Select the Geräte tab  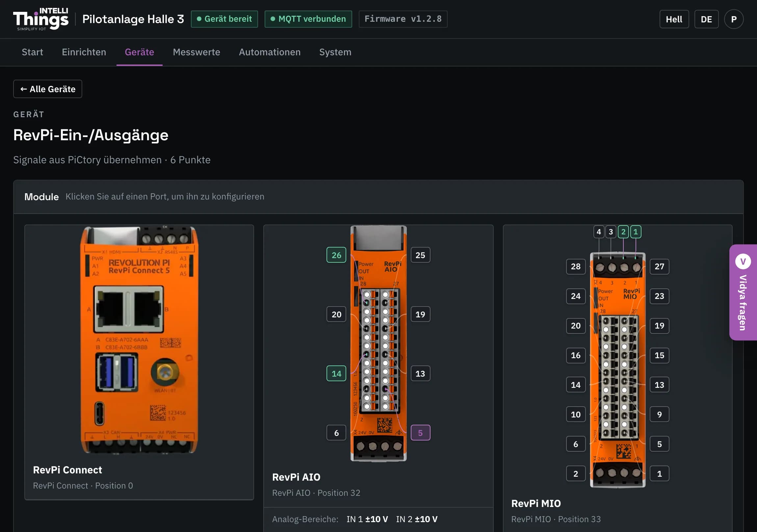pyautogui.click(x=140, y=52)
